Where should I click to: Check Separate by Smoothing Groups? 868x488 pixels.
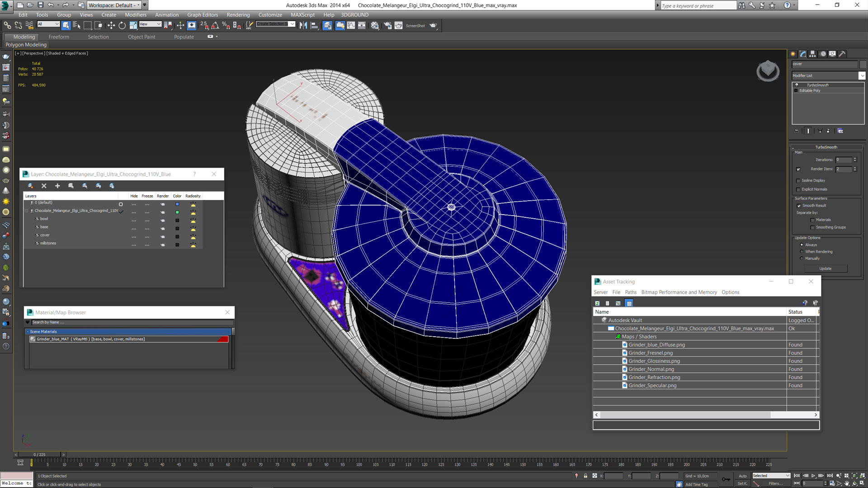point(812,227)
